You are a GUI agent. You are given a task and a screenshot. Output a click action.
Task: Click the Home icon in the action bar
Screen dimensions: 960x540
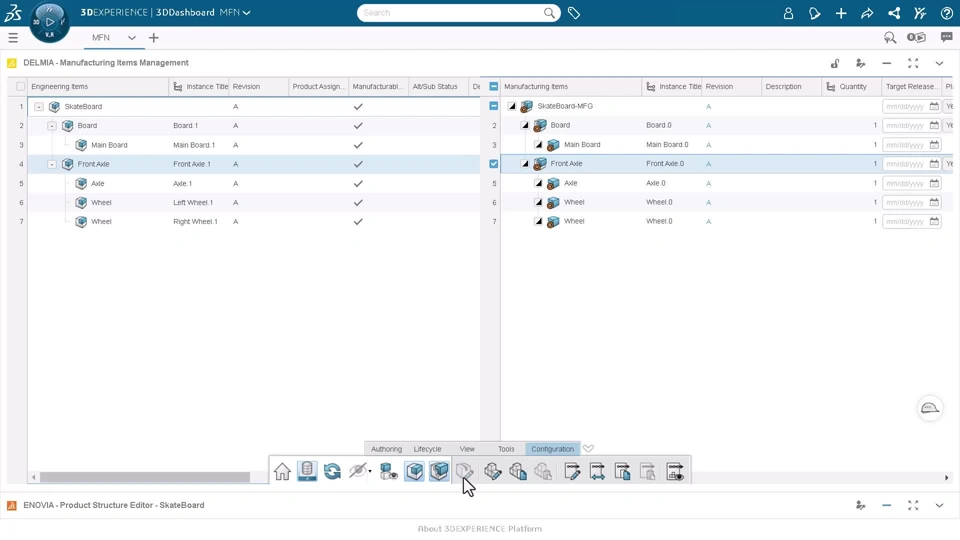[x=282, y=471]
